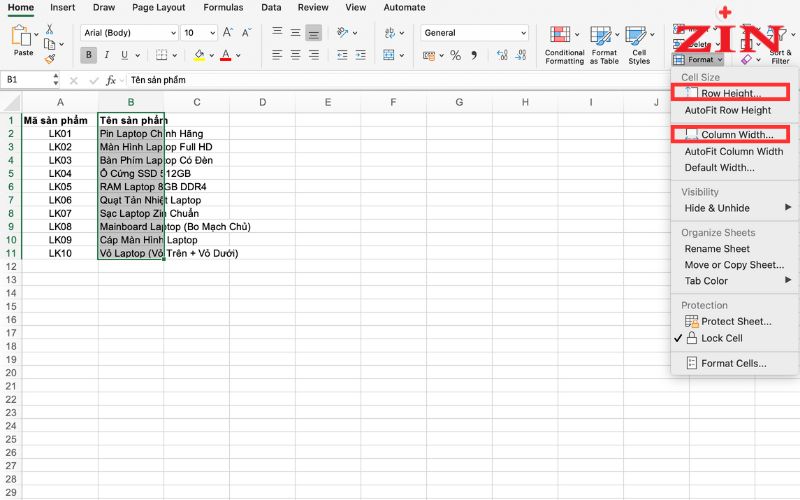Click the Cut scissors icon
The image size is (800, 500).
[x=49, y=29]
